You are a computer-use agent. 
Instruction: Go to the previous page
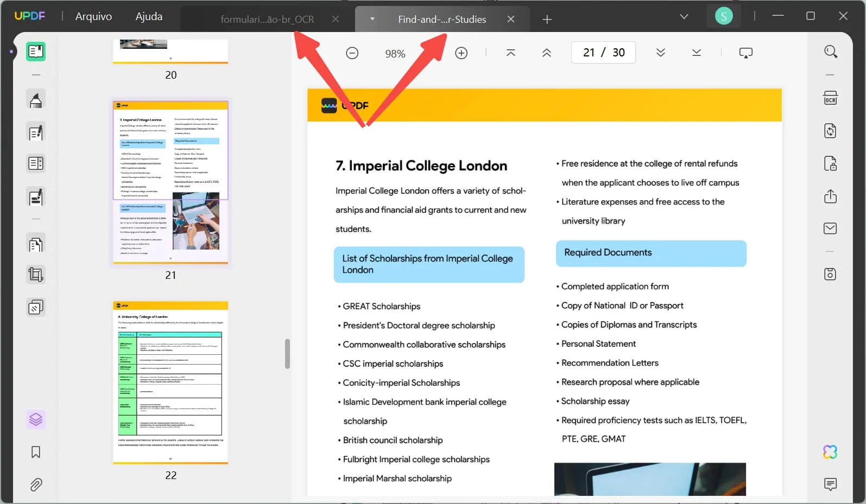pyautogui.click(x=547, y=53)
